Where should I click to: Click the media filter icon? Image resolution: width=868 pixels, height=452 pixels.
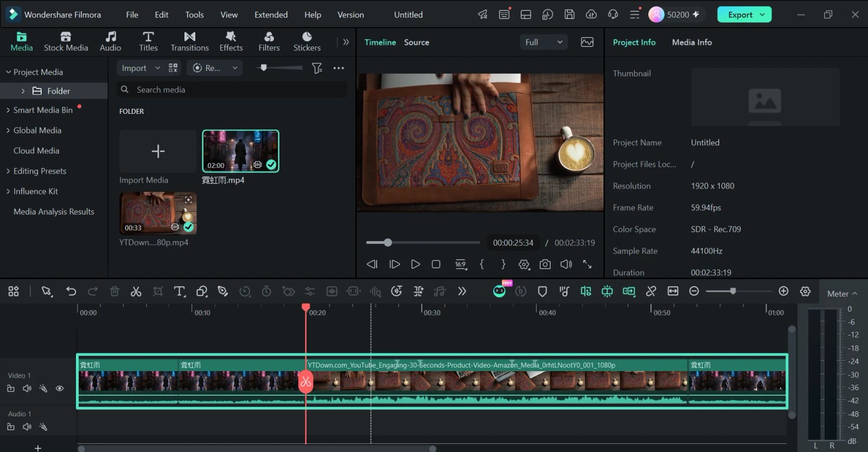(317, 68)
